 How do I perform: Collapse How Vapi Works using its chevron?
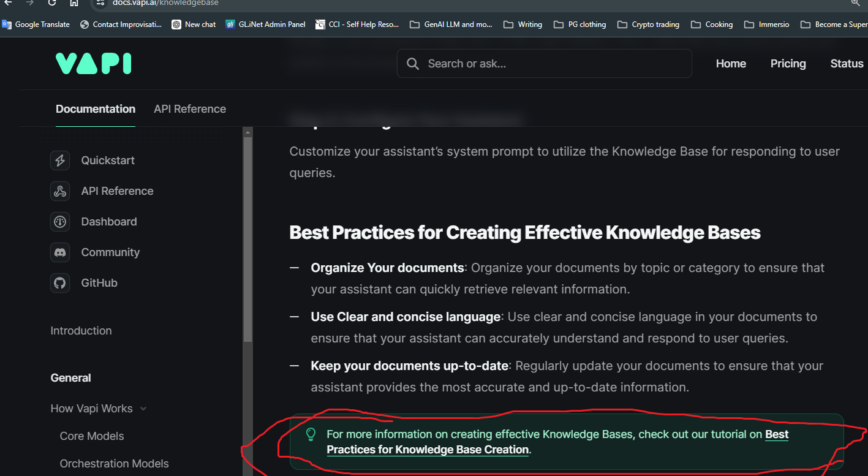143,409
